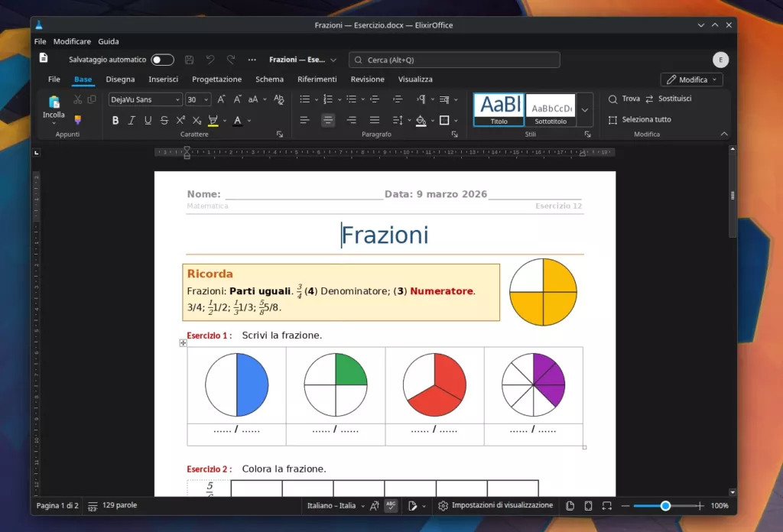Image resolution: width=783 pixels, height=532 pixels.
Task: Click the Sostituisci button
Action: [668, 99]
